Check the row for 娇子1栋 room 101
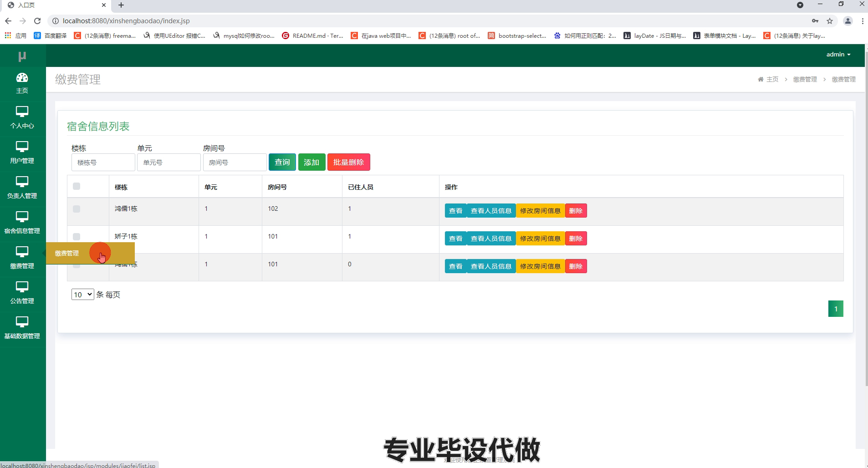The height and width of the screenshot is (468, 868). (77, 237)
